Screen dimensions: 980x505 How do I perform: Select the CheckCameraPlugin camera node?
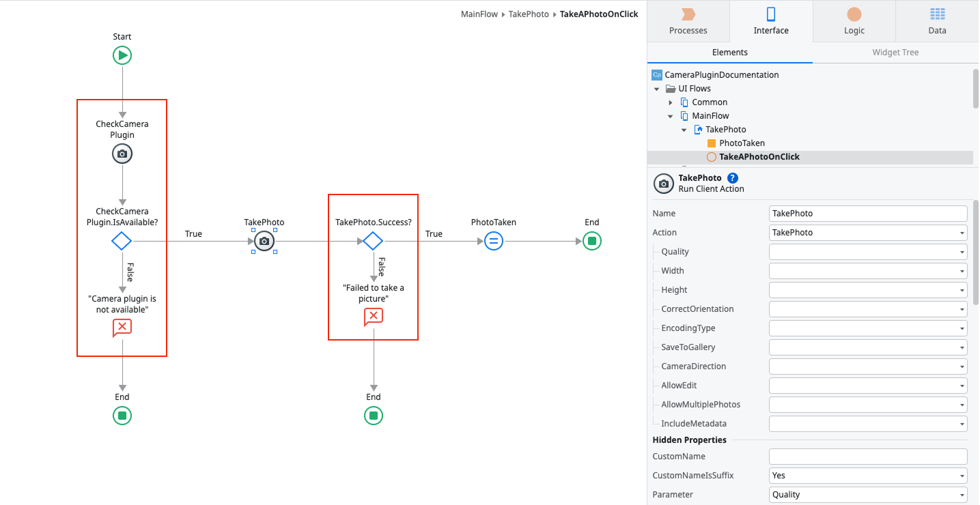tap(122, 154)
